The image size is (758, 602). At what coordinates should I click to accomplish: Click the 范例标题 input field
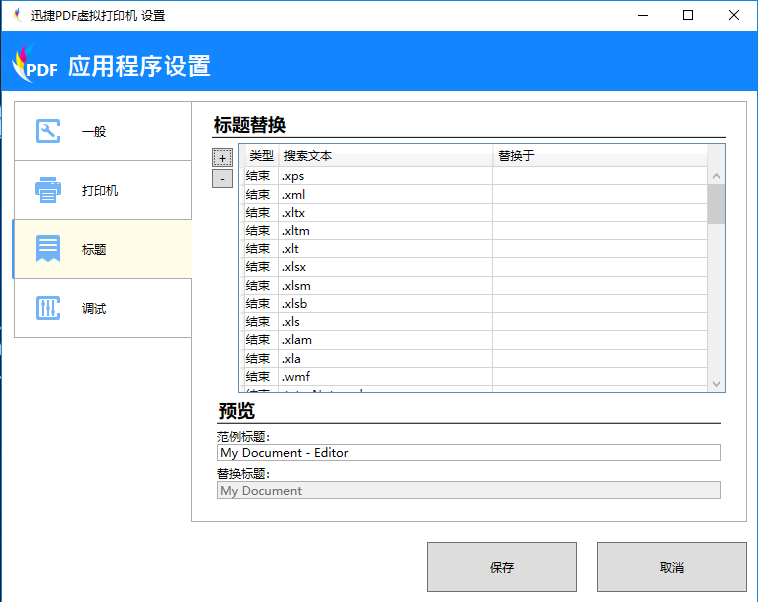468,453
